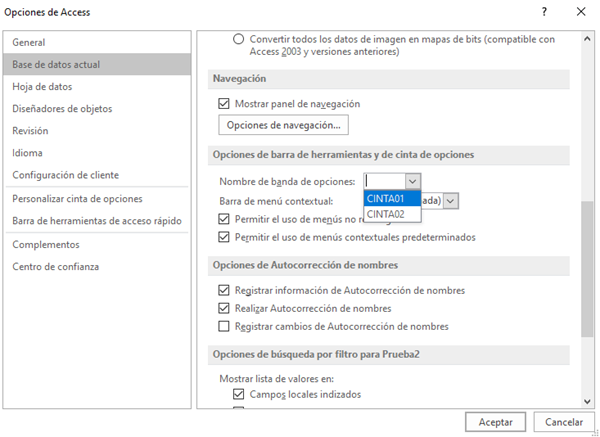Click the Opciones de navegación button
Image resolution: width=600 pixels, height=437 pixels.
tap(283, 125)
